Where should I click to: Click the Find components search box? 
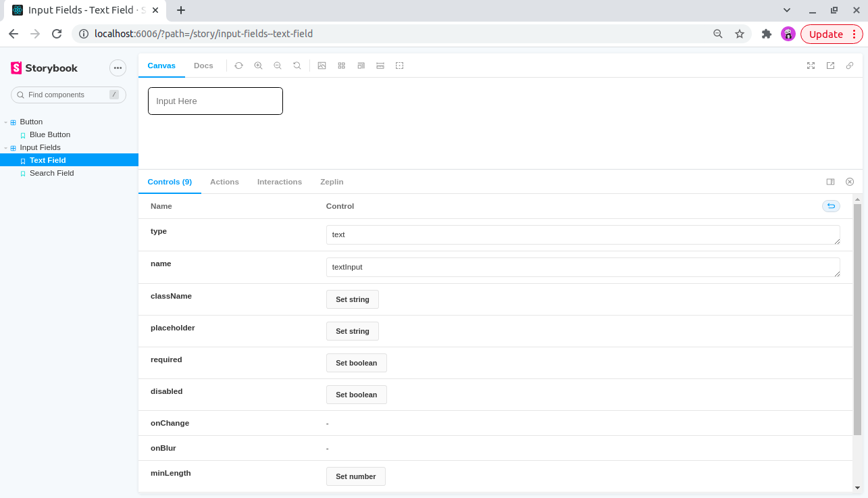68,95
